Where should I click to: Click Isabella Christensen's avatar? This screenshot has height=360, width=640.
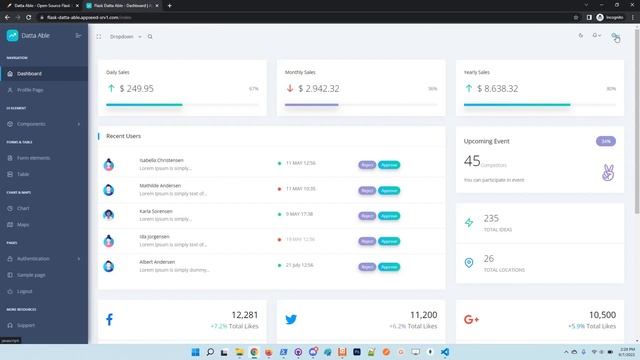[109, 164]
